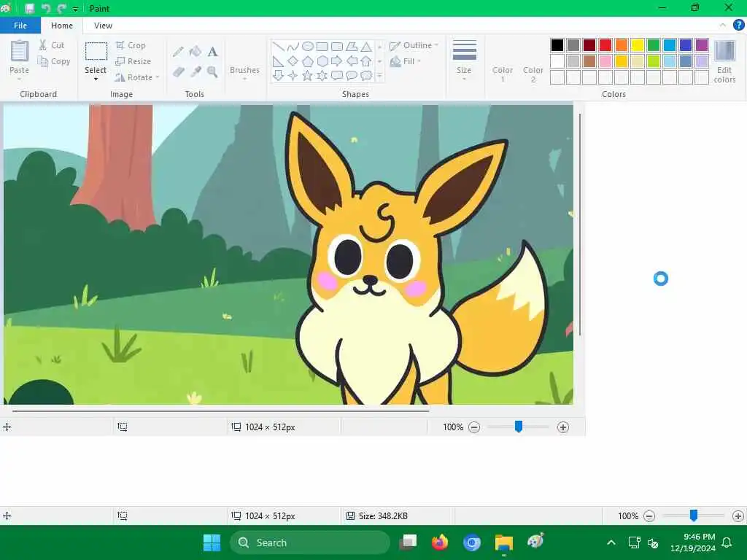Click the Crop button

coord(131,45)
